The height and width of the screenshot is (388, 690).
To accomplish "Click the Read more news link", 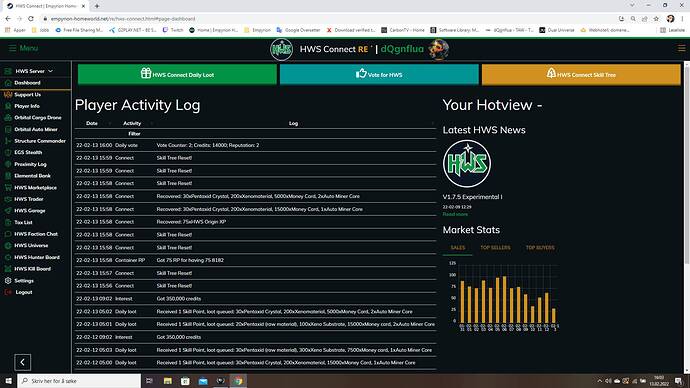I will point(455,214).
